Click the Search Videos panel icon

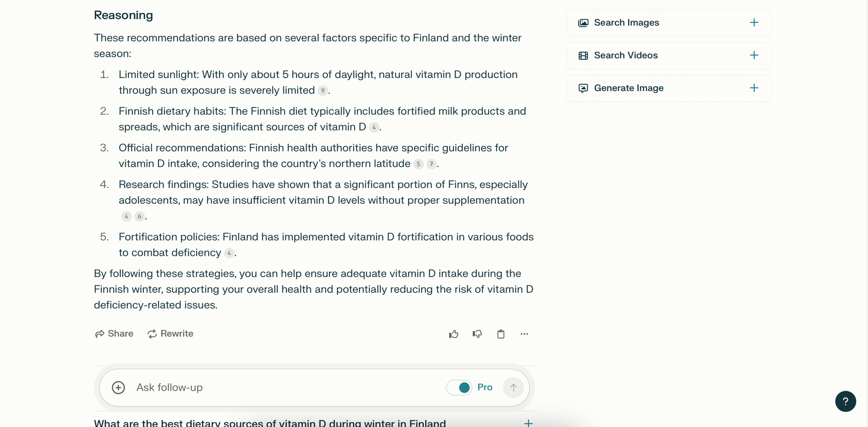pos(583,55)
